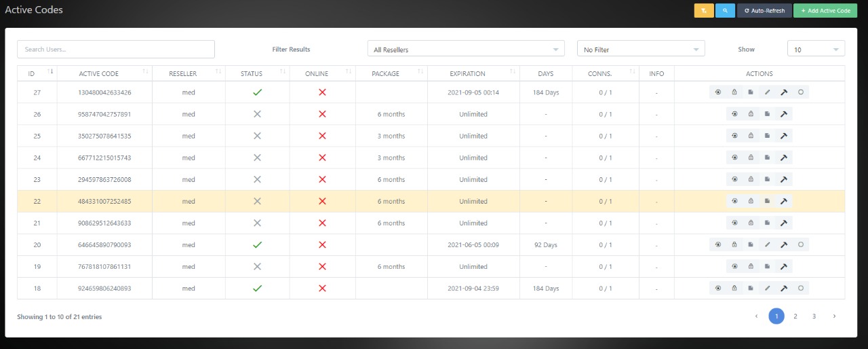Select active code 924659806240893
The image size is (868, 349).
pyautogui.click(x=105, y=288)
